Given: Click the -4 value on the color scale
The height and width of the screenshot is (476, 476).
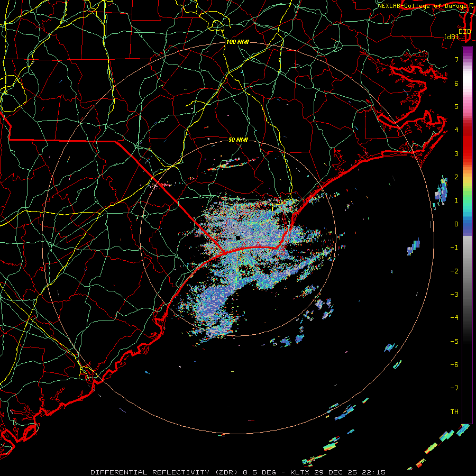Looking at the screenshot, I should 454,317.
